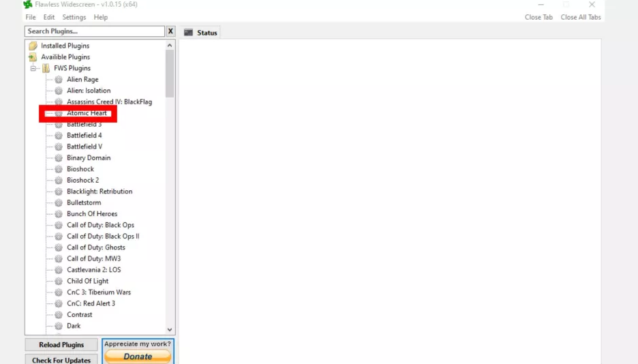638x364 pixels.
Task: Select CnC 3: Tiberium Wars plugin
Action: pos(99,292)
